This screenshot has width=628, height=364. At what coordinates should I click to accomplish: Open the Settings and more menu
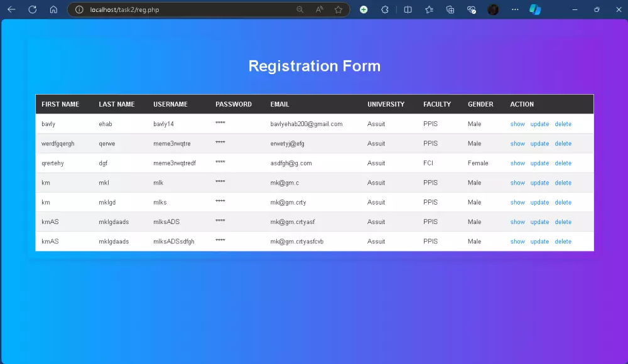515,9
